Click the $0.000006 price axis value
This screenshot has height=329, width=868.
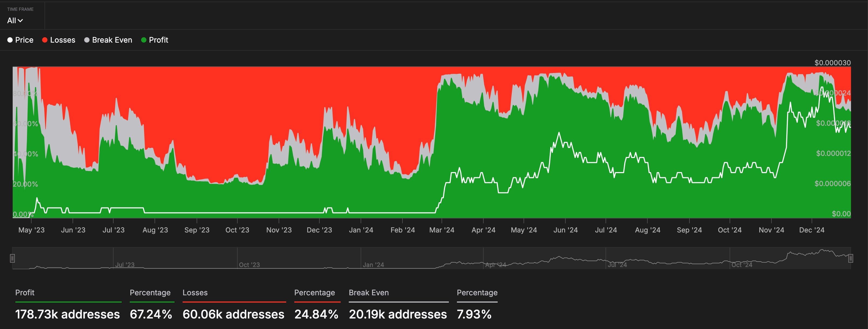(833, 184)
